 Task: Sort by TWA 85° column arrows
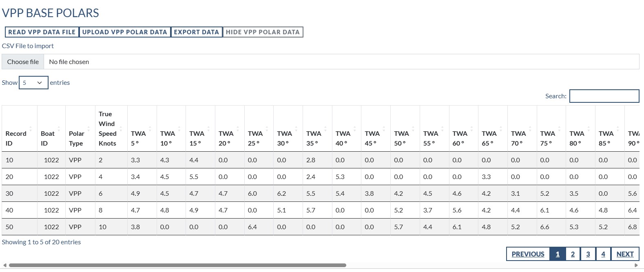point(617,128)
